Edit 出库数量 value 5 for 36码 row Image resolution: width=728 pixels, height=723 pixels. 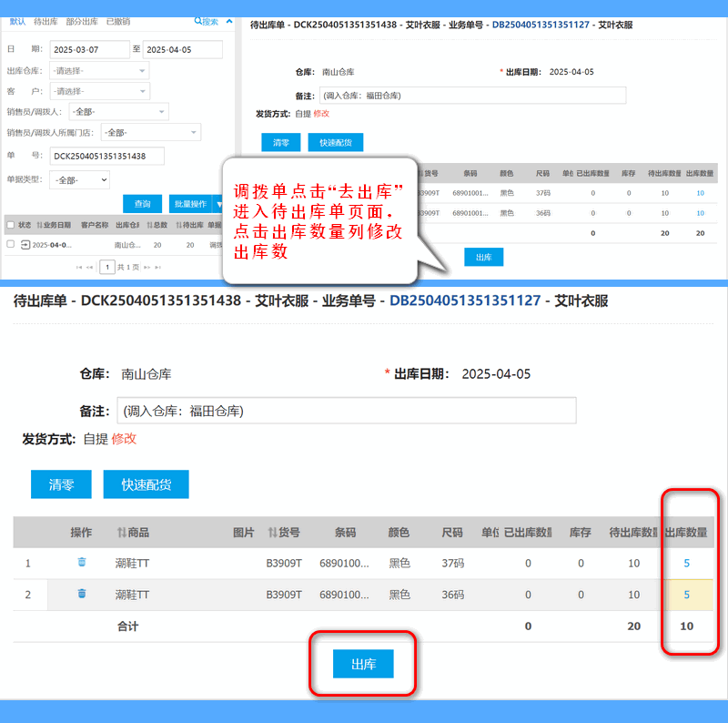pyautogui.click(x=687, y=595)
